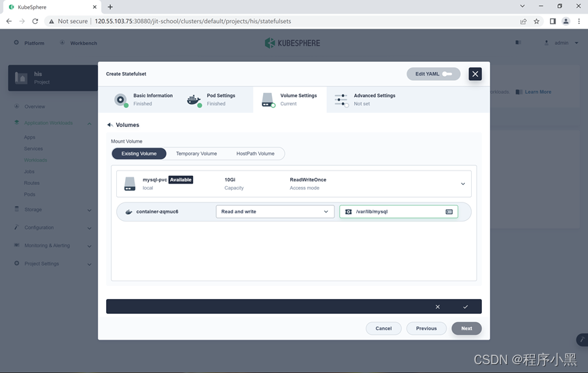The height and width of the screenshot is (373, 588).
Task: Click the Available status badge
Action: (x=180, y=179)
